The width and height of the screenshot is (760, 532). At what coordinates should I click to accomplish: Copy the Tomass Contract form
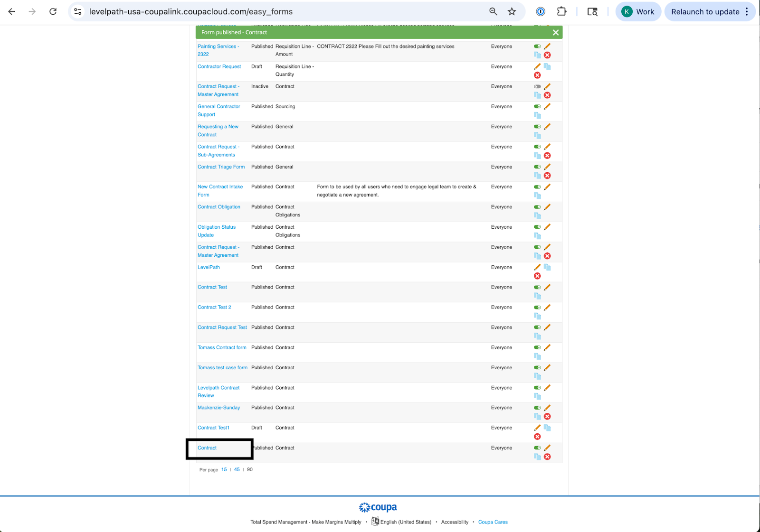(x=537, y=356)
